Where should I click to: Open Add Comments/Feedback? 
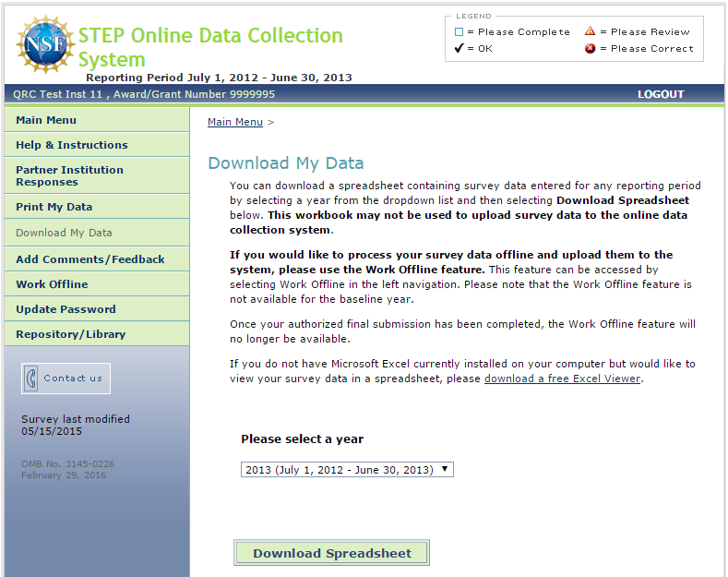click(x=90, y=259)
